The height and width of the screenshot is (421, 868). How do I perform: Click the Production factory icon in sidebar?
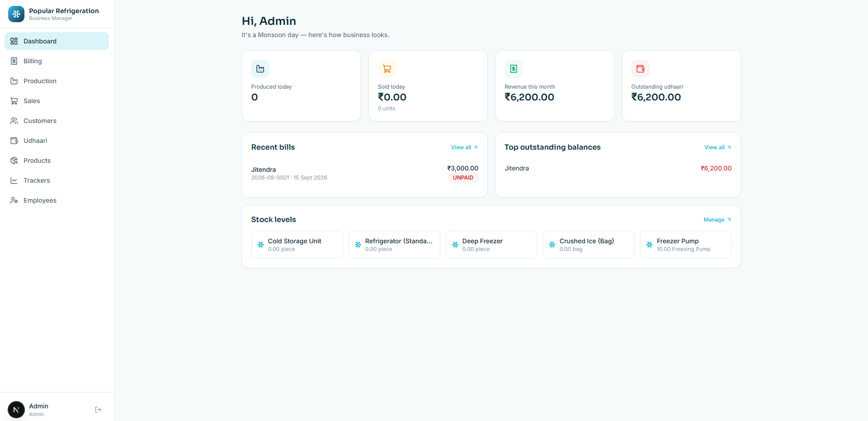[x=14, y=81]
